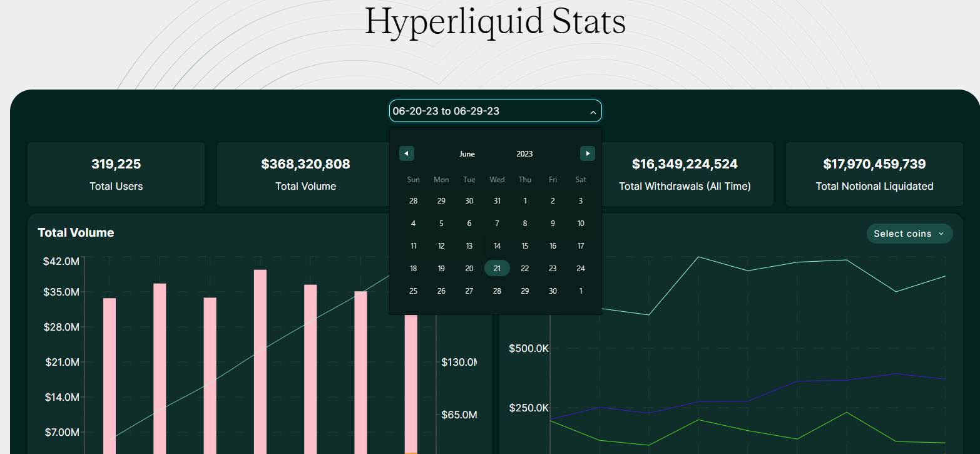Viewport: 980px width, 454px height.
Task: Pick June 22 in the calendar
Action: (x=525, y=268)
